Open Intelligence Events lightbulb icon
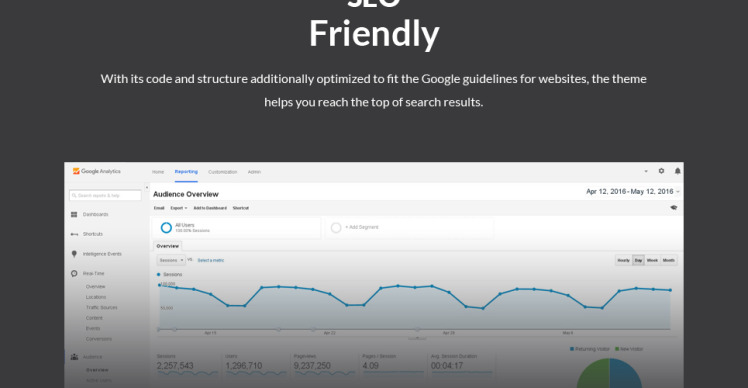The width and height of the screenshot is (748, 388). coord(74,254)
